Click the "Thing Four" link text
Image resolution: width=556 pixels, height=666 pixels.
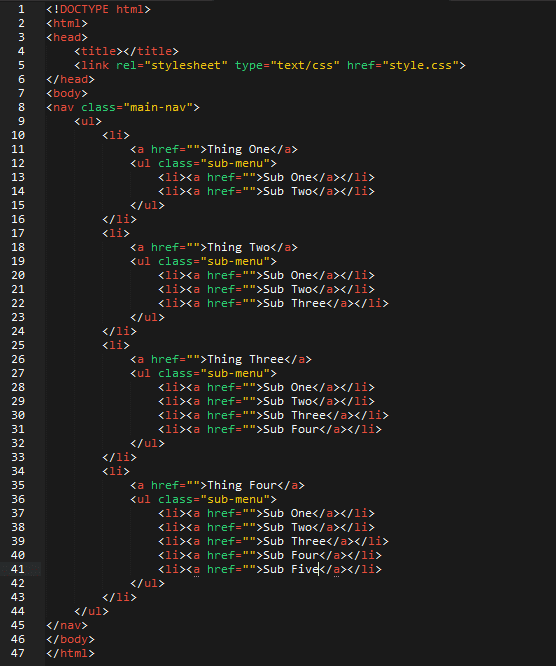coord(242,485)
